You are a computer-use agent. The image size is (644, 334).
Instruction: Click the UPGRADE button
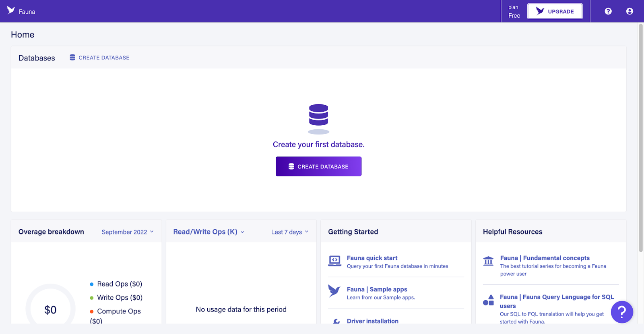pyautogui.click(x=555, y=11)
